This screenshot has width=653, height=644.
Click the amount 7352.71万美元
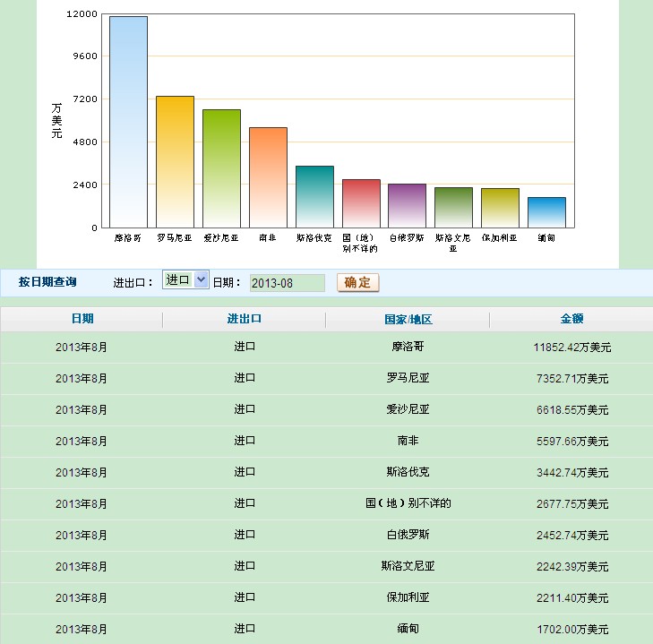pyautogui.click(x=572, y=378)
